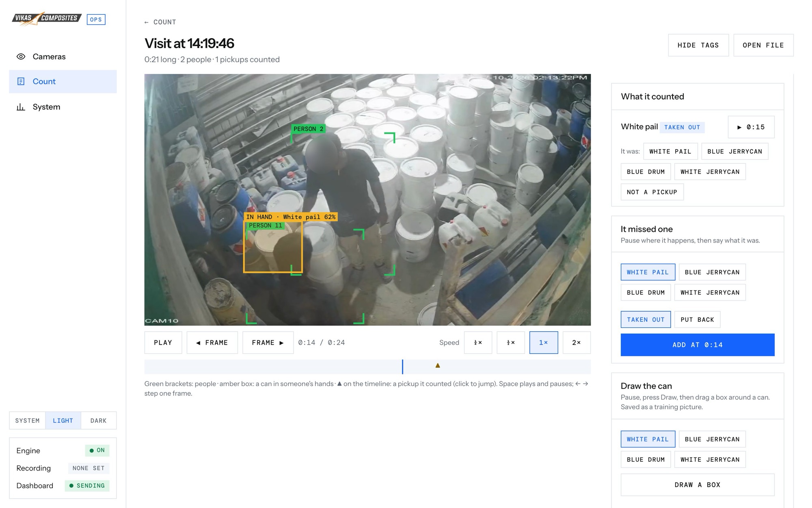Set playback speed to 1×
The height and width of the screenshot is (508, 812).
click(544, 343)
